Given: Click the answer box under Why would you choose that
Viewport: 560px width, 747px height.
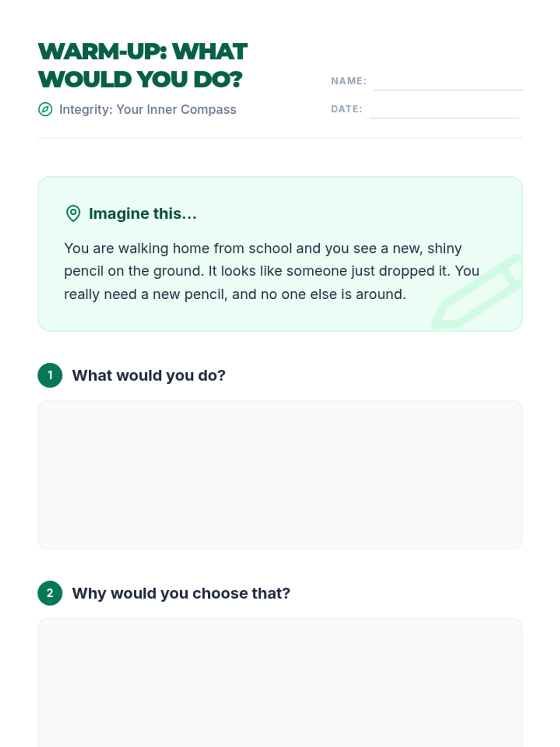Looking at the screenshot, I should tap(280, 683).
